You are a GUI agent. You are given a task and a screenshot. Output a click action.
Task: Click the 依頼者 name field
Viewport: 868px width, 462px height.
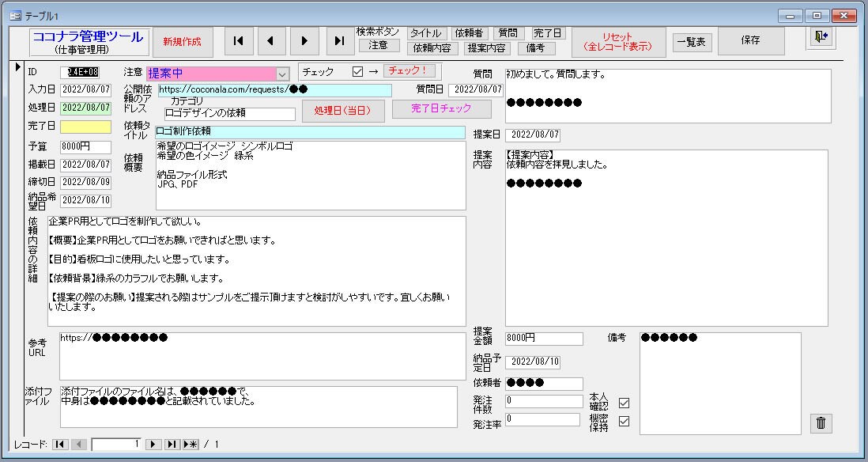[x=544, y=384]
